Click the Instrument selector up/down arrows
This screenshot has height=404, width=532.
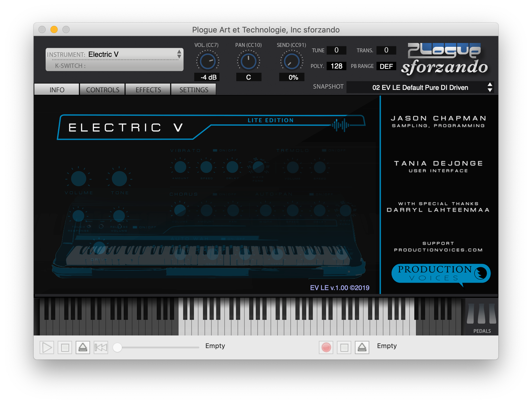click(x=179, y=54)
